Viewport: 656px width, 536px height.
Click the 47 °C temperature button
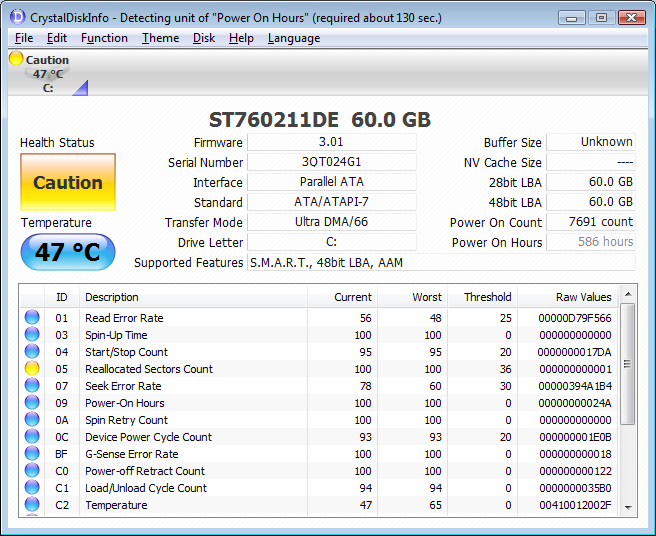pos(68,252)
